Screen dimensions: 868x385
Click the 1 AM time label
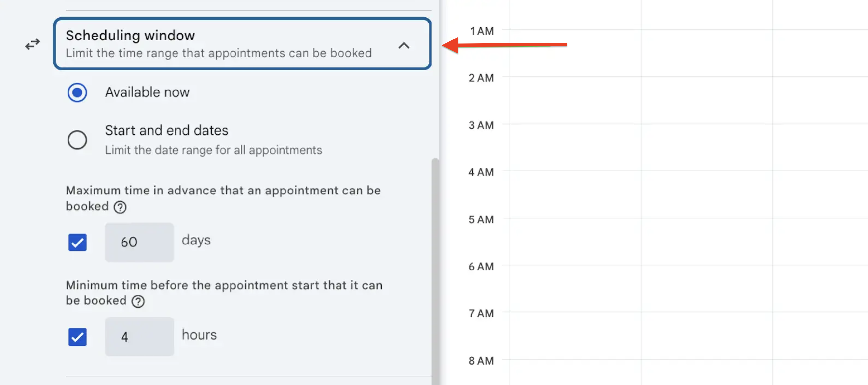coord(481,31)
